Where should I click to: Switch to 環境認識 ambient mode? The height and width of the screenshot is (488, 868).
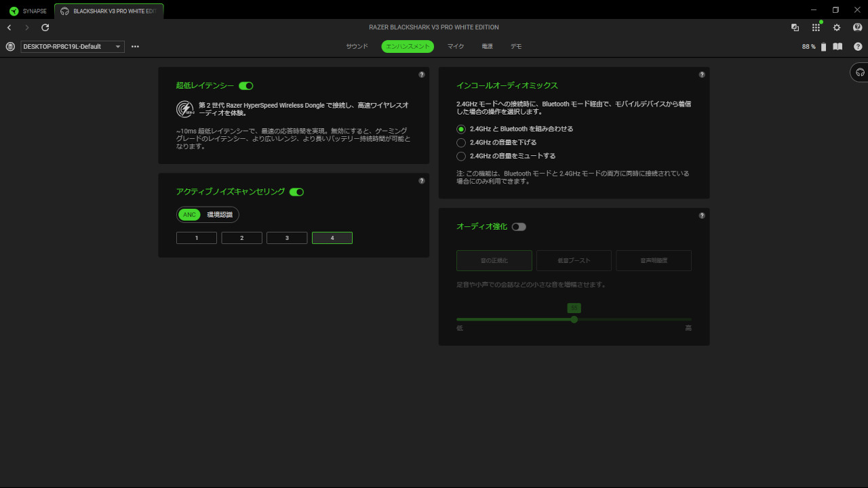click(220, 215)
